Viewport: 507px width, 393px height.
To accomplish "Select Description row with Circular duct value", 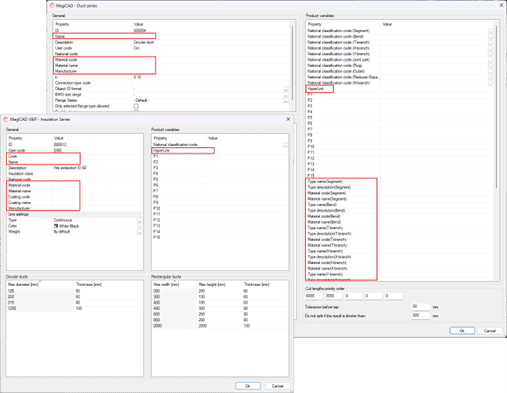I will point(172,42).
